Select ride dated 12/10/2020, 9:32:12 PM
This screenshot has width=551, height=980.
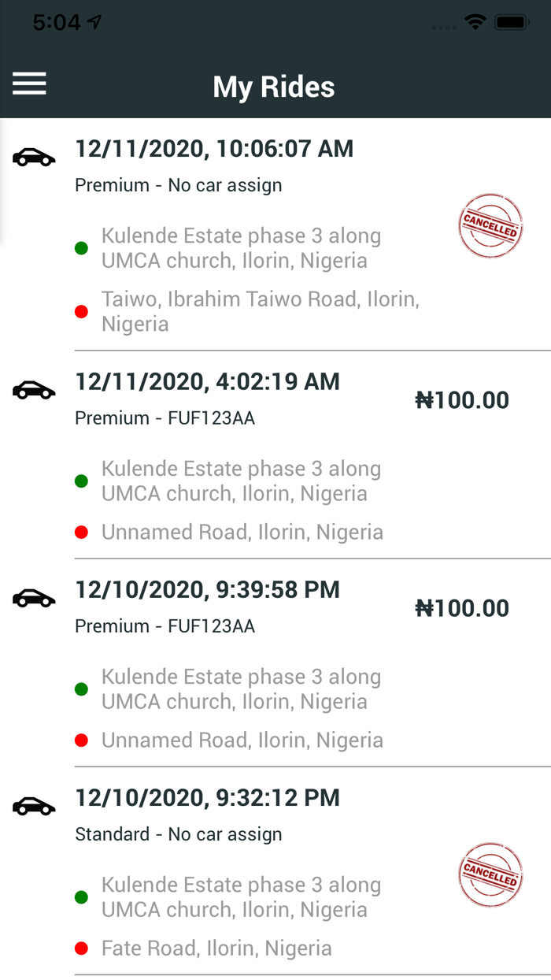coord(207,797)
